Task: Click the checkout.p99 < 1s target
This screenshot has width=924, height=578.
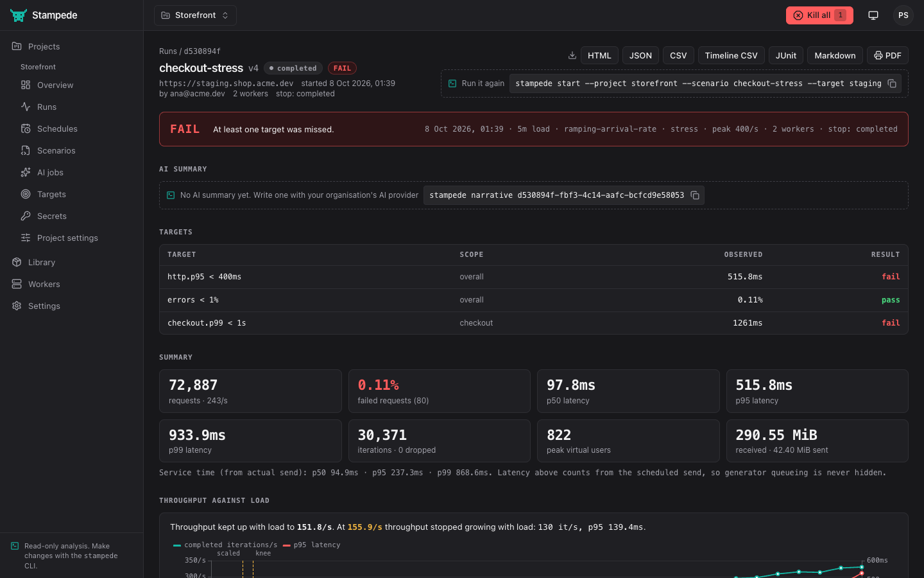Action: pos(533,323)
